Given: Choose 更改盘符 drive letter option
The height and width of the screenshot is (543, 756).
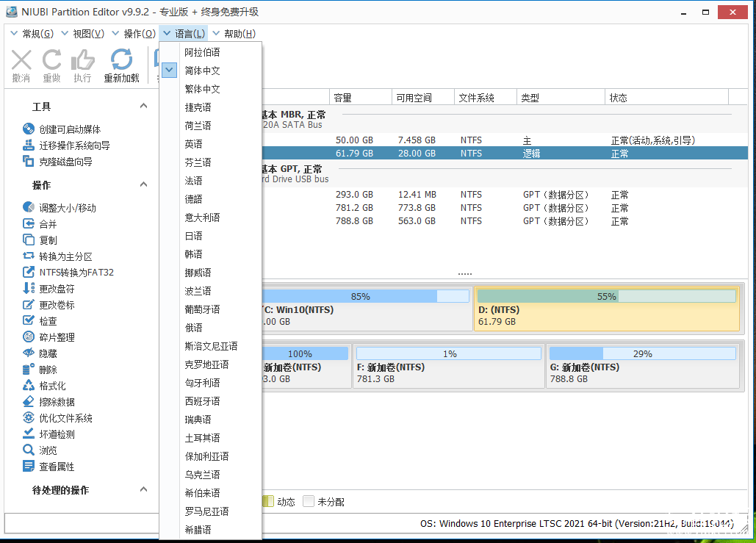Looking at the screenshot, I should (48, 289).
